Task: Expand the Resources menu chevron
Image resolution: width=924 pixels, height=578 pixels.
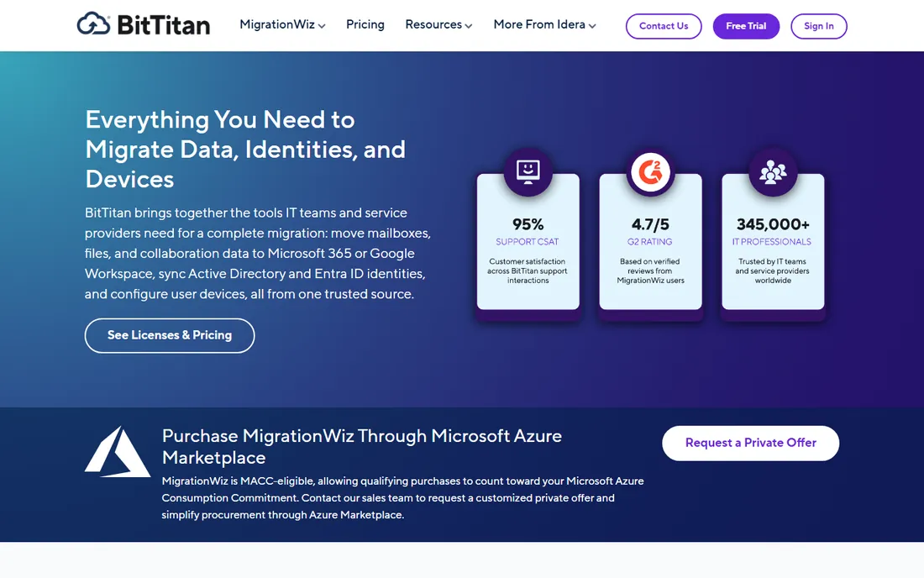Action: (469, 26)
